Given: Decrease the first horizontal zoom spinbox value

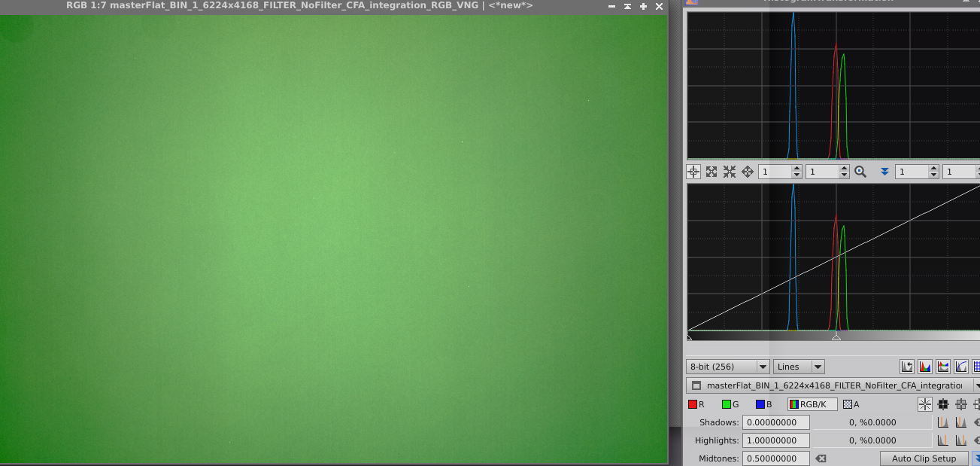Looking at the screenshot, I should click(796, 175).
